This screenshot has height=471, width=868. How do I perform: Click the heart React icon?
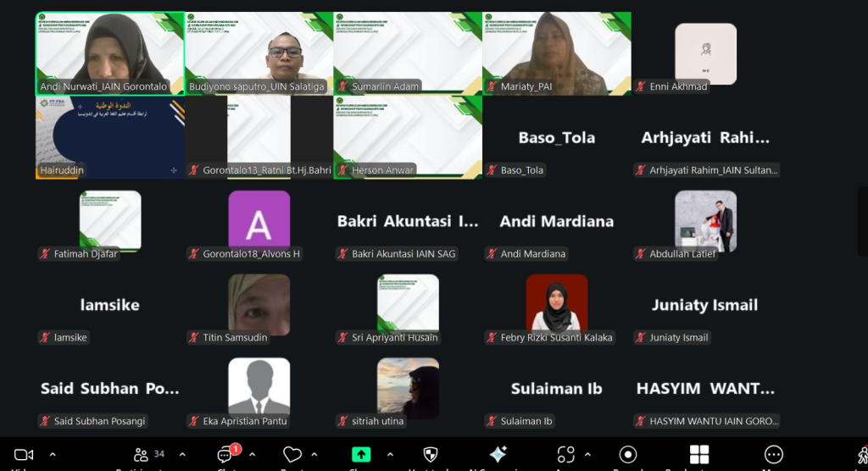292,455
